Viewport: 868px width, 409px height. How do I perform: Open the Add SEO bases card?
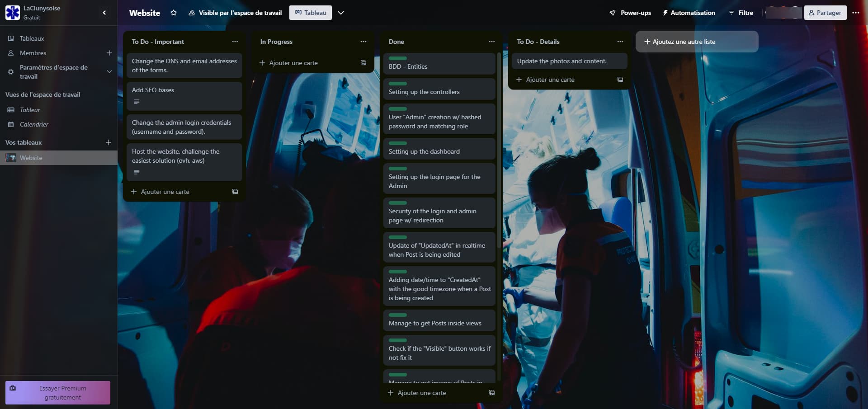click(184, 96)
